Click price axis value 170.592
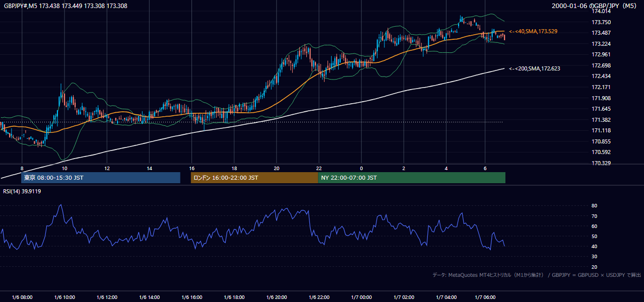Screen dimensions: 644x302 point(601,152)
